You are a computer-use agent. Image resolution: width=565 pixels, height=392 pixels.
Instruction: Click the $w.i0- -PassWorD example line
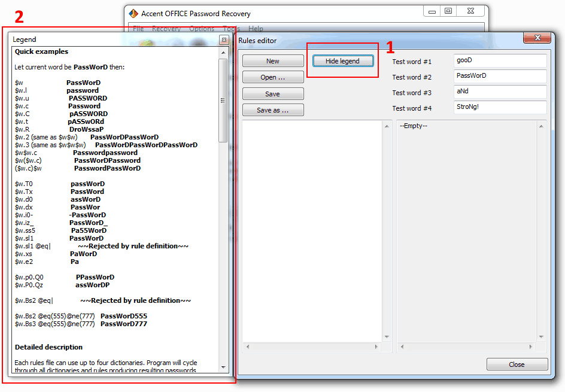click(x=60, y=215)
